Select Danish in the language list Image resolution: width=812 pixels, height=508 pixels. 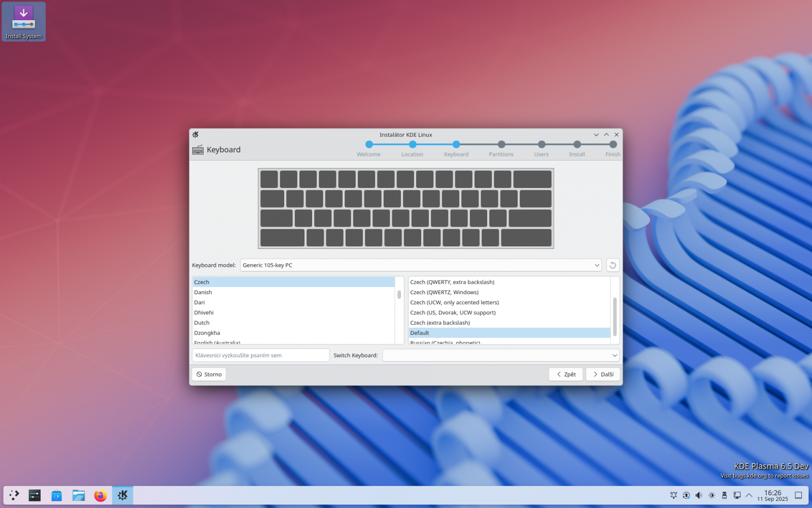293,292
